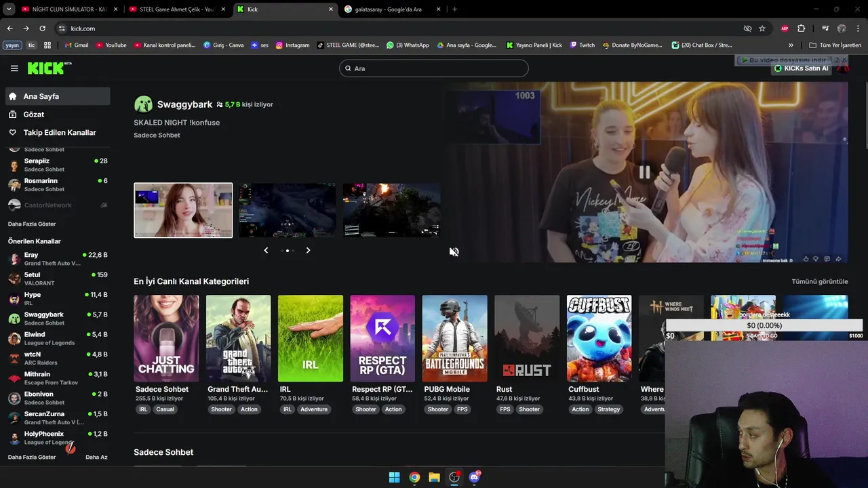Bookmark this page with the star icon
This screenshot has height=488, width=868.
coord(762,28)
